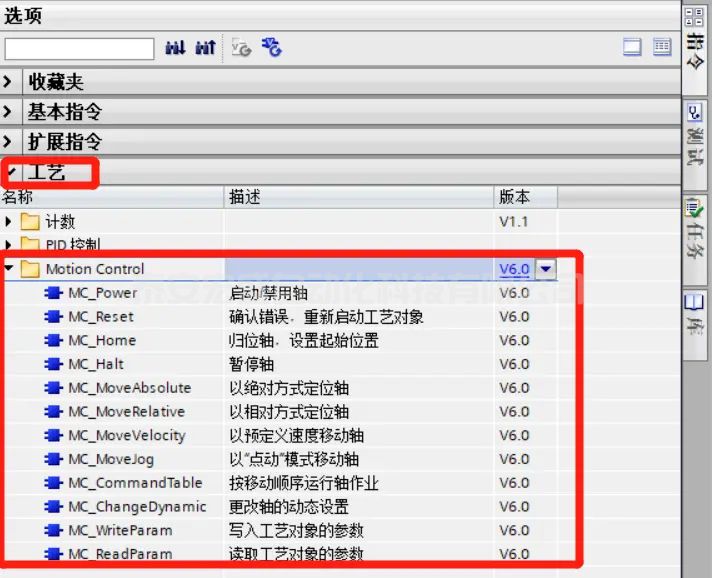The width and height of the screenshot is (712, 578).
Task: Open the 库 side tab
Action: (693, 312)
